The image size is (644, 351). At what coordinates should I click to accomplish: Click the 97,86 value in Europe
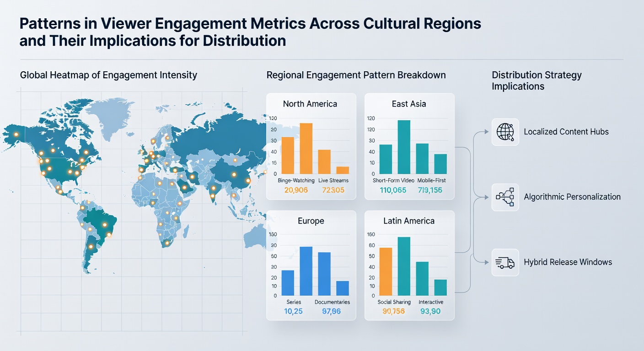(332, 312)
